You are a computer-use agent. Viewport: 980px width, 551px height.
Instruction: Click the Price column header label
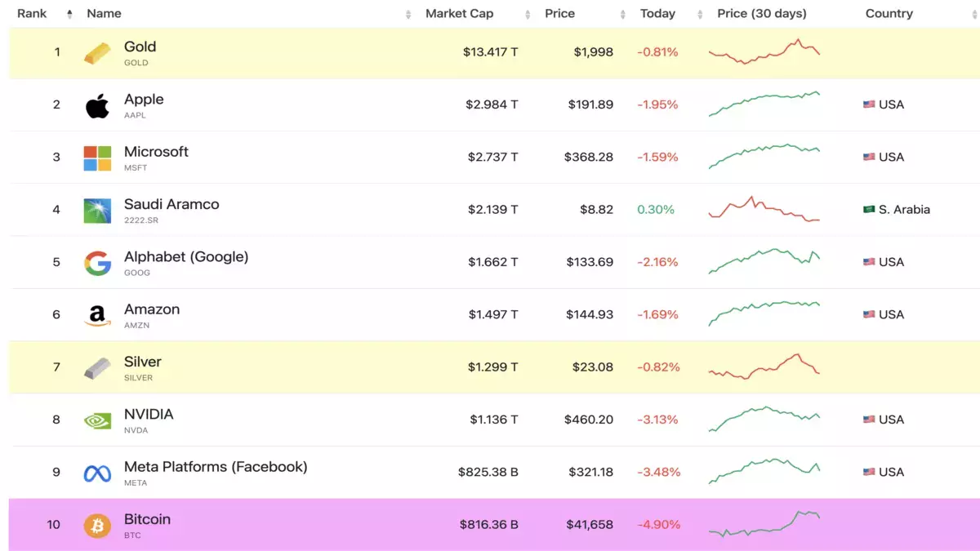[560, 14]
